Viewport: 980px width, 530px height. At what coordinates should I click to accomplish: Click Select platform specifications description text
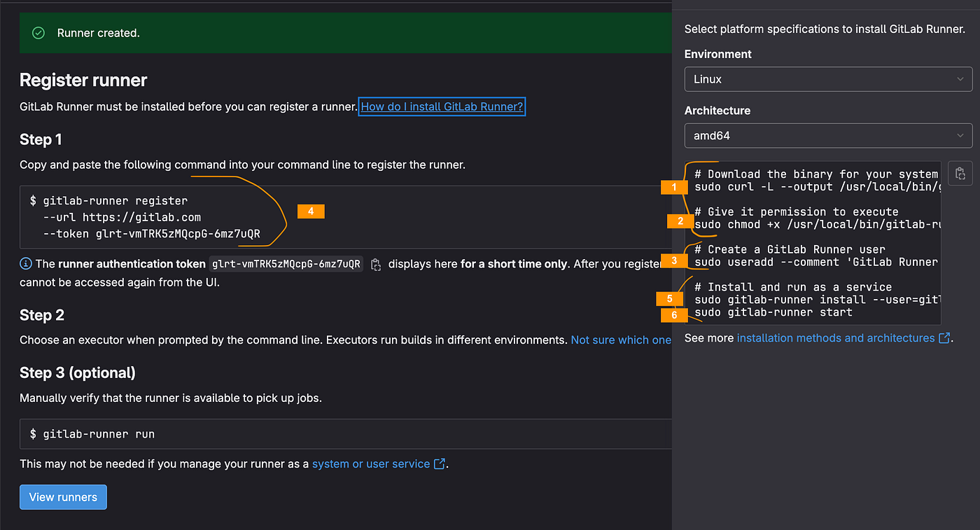coord(825,29)
